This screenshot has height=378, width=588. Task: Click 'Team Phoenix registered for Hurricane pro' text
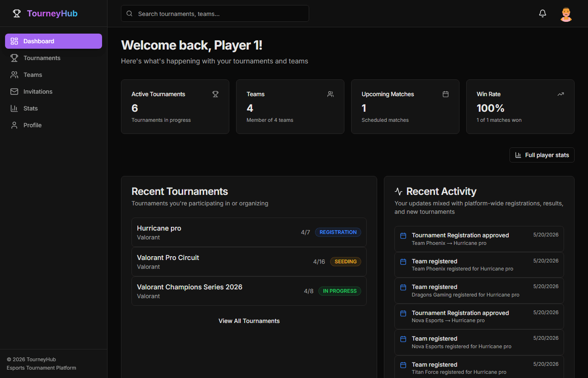pos(462,269)
